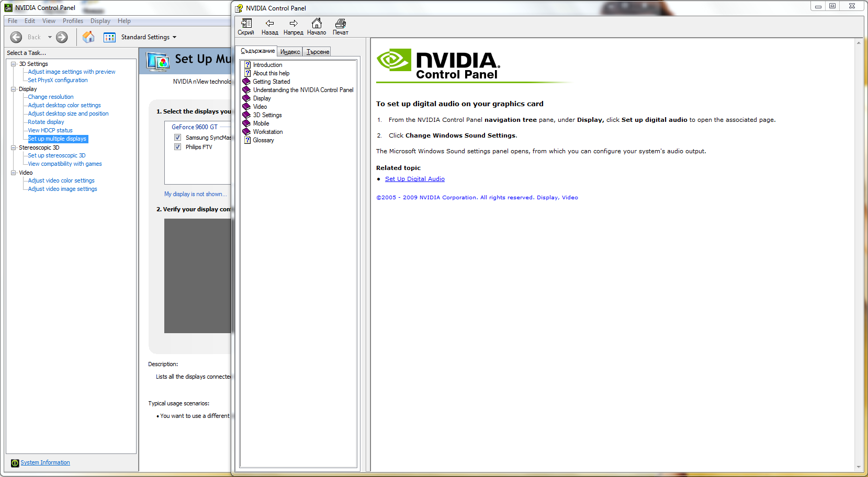
Task: Collapse the Display tree node
Action: tap(14, 89)
